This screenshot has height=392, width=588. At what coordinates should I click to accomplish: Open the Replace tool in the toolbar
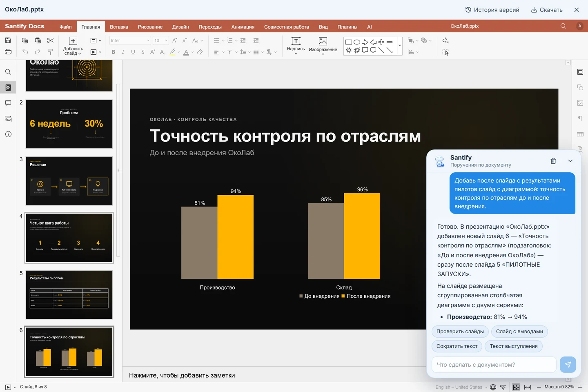pyautogui.click(x=445, y=40)
